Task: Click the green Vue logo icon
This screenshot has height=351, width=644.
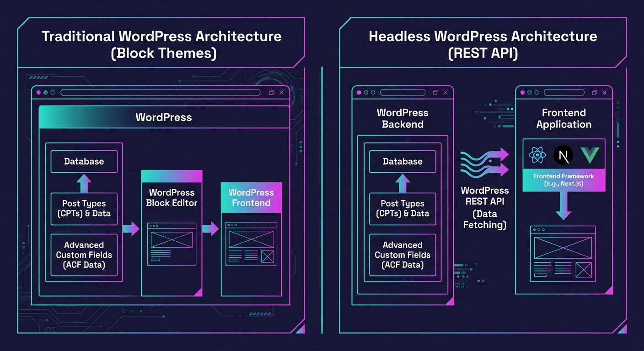Action: (x=590, y=156)
